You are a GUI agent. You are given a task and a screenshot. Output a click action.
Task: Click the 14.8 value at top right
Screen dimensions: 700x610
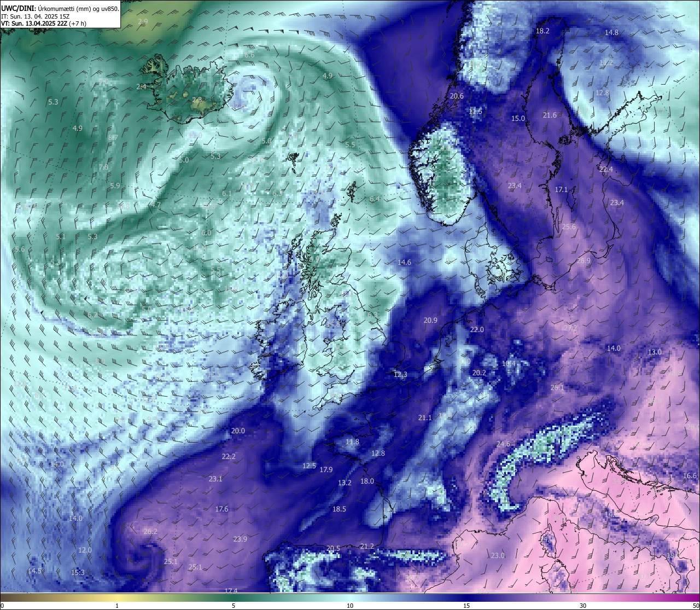click(611, 33)
